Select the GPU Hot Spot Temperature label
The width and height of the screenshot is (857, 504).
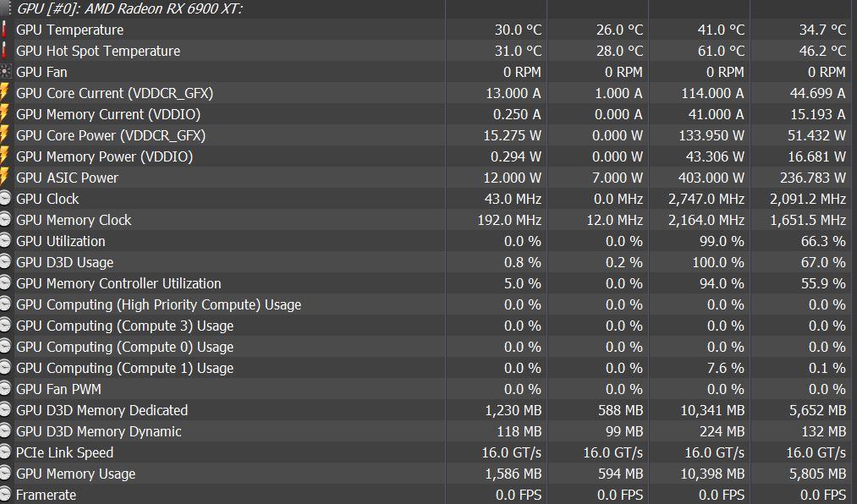(98, 52)
